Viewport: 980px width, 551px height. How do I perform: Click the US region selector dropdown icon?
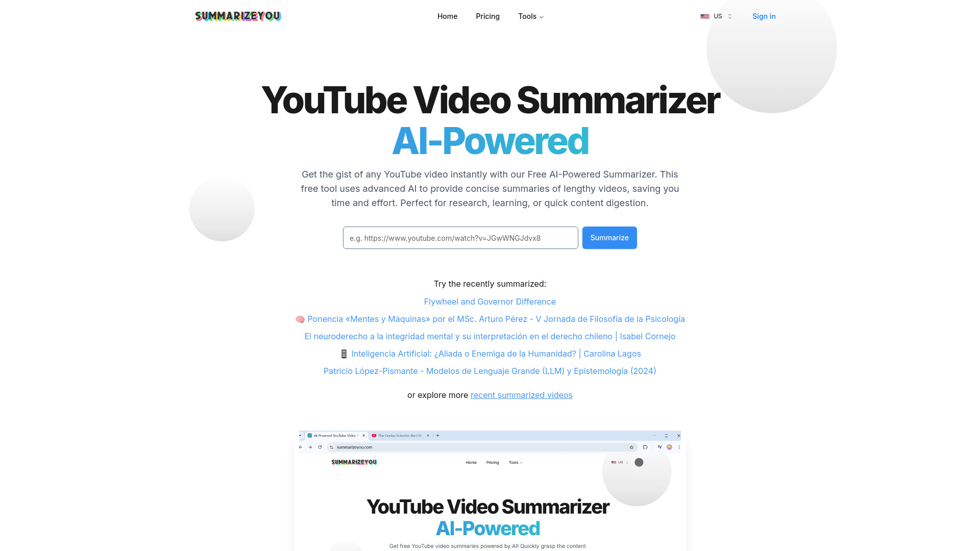tap(730, 16)
